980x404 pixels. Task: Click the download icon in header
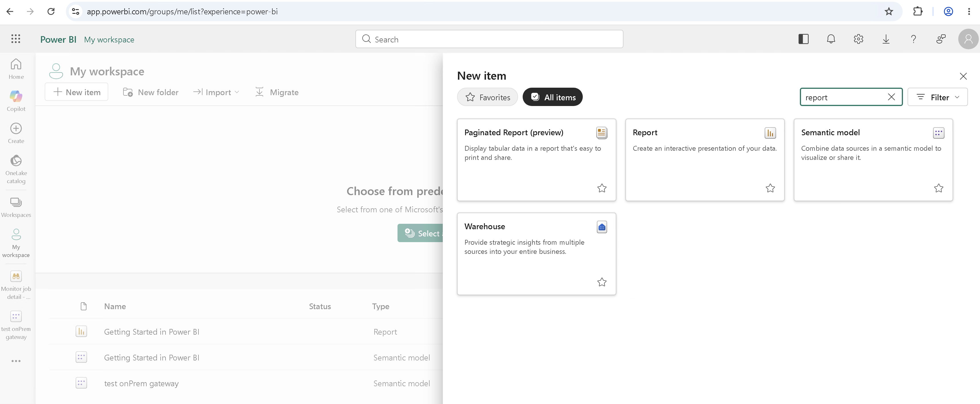pos(886,39)
